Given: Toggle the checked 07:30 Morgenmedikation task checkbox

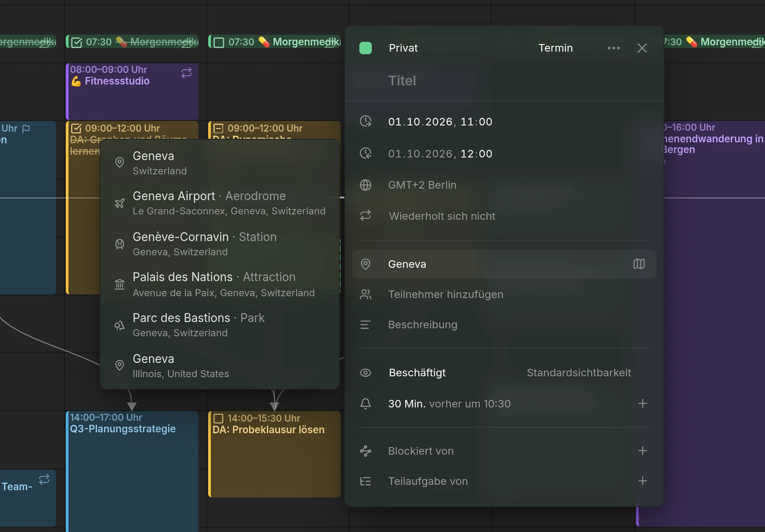Looking at the screenshot, I should coord(76,42).
